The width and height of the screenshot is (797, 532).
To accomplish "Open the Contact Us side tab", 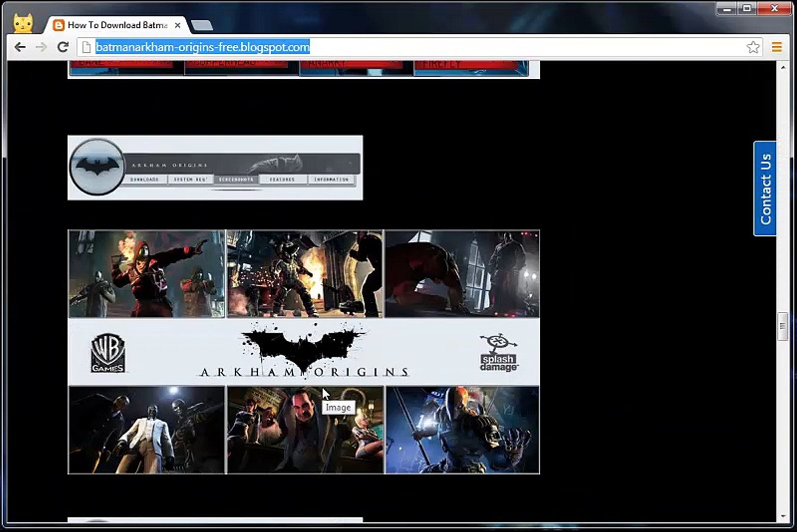I will click(765, 189).
